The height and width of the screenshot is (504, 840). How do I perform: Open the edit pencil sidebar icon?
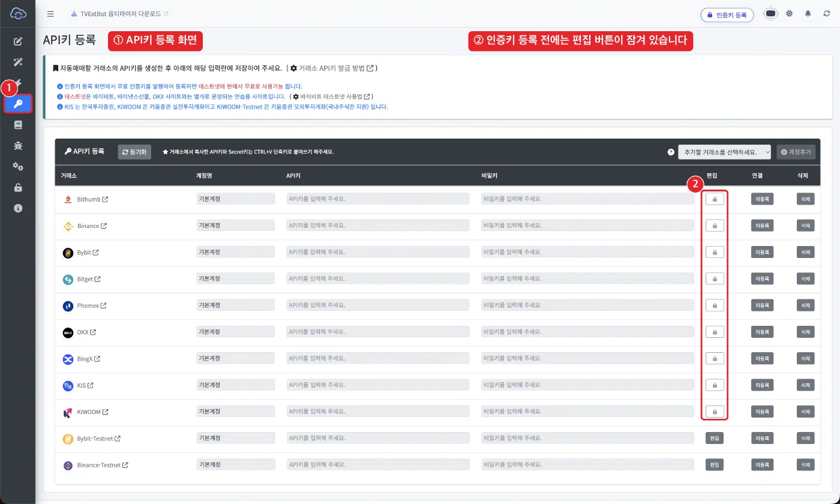pos(18,41)
